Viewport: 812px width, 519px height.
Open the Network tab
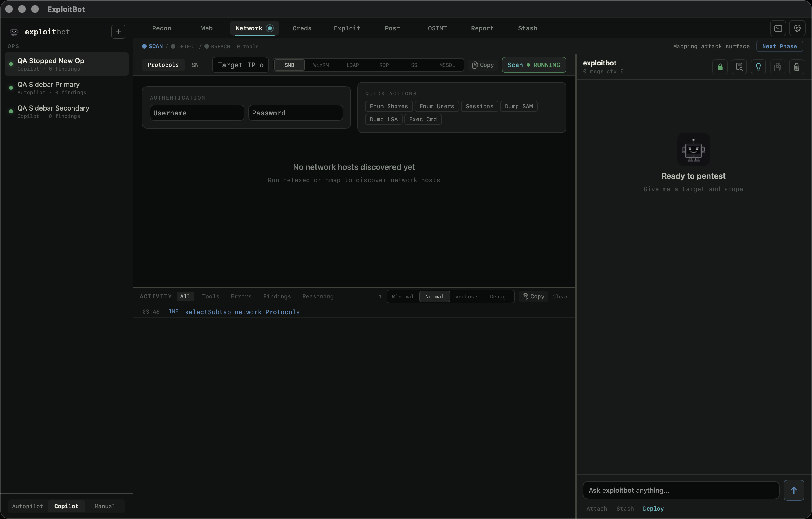coord(254,28)
